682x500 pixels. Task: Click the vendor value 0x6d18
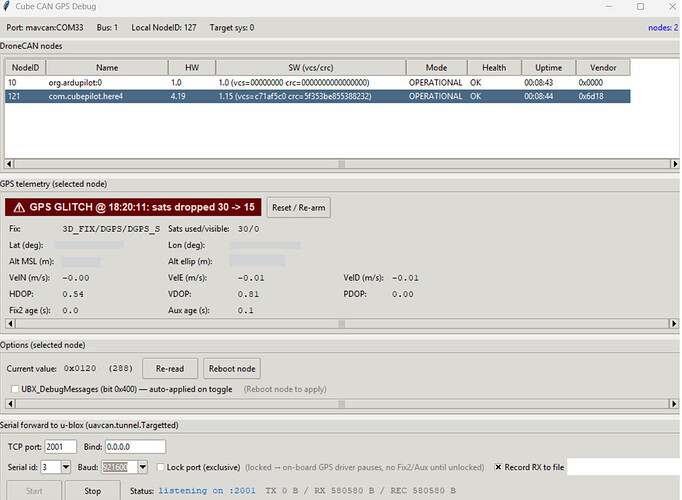[x=591, y=96]
